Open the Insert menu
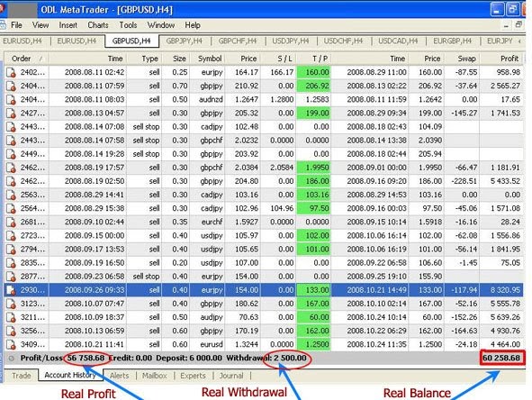 (68, 25)
